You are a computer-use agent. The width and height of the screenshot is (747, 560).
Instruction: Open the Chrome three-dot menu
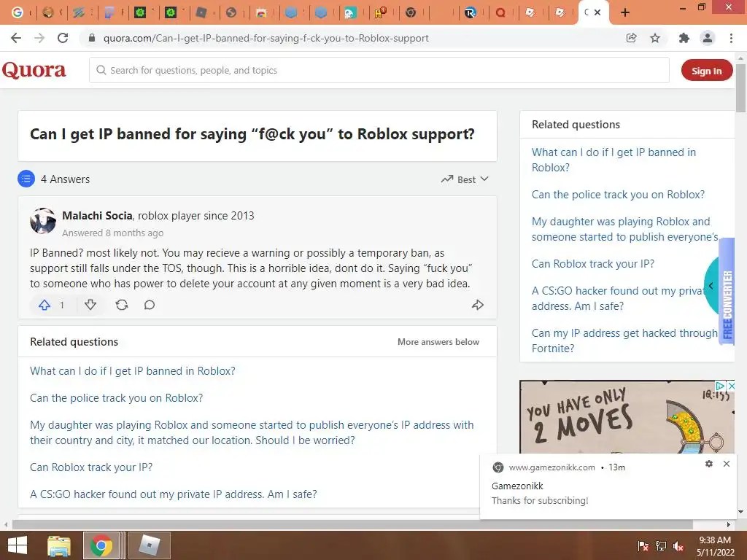pyautogui.click(x=731, y=38)
